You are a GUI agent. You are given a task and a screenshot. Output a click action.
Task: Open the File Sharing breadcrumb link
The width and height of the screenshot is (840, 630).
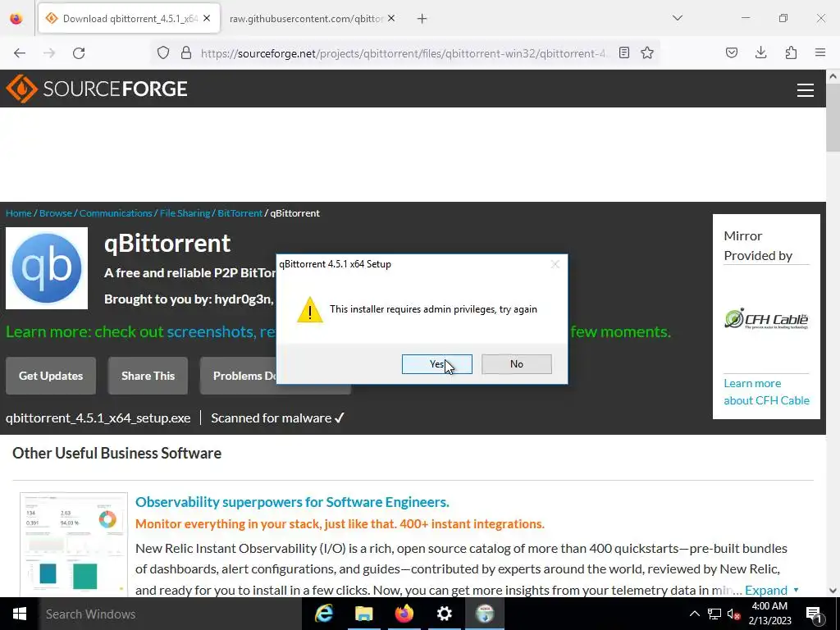coord(185,213)
